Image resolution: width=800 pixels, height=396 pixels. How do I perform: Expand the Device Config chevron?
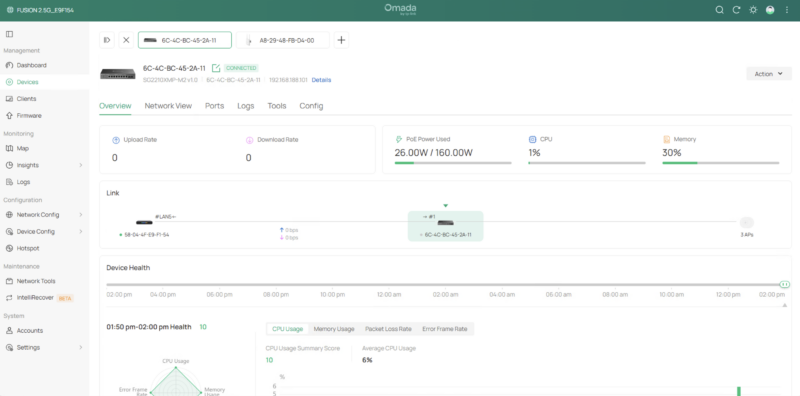[x=81, y=232]
